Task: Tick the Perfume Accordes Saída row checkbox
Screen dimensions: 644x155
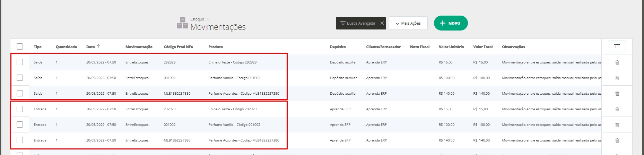Action: (x=20, y=93)
